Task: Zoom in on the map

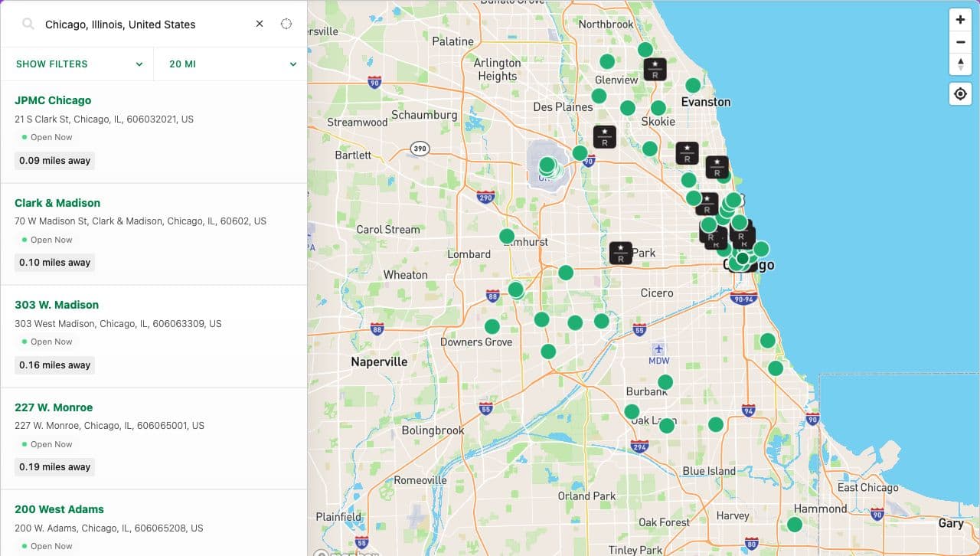Action: point(960,20)
